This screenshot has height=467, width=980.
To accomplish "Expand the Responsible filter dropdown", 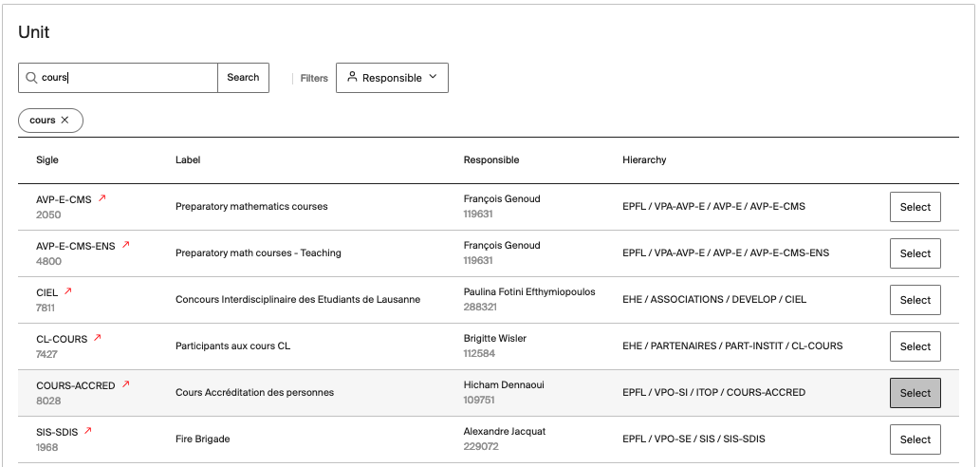I will [x=392, y=78].
